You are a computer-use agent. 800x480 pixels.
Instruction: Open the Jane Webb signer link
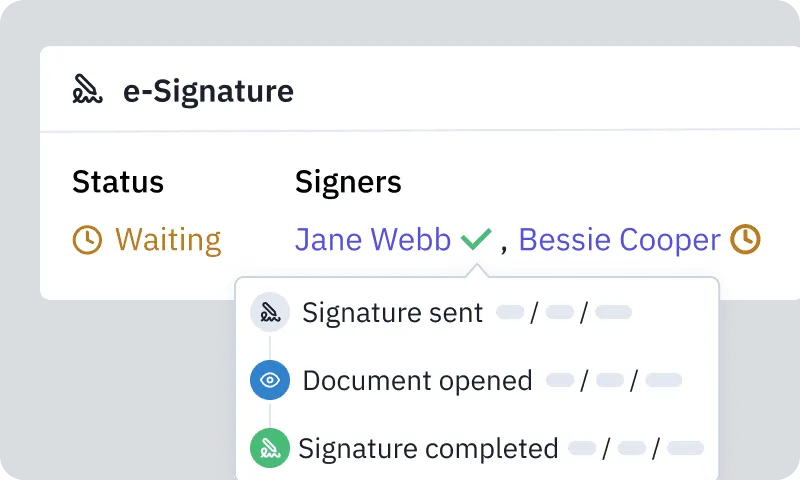373,239
